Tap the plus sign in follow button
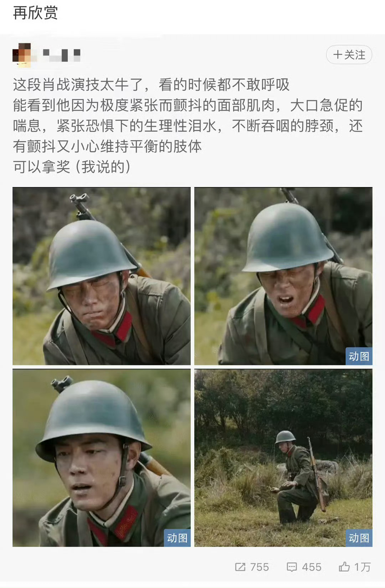The height and width of the screenshot is (588, 385). point(338,55)
